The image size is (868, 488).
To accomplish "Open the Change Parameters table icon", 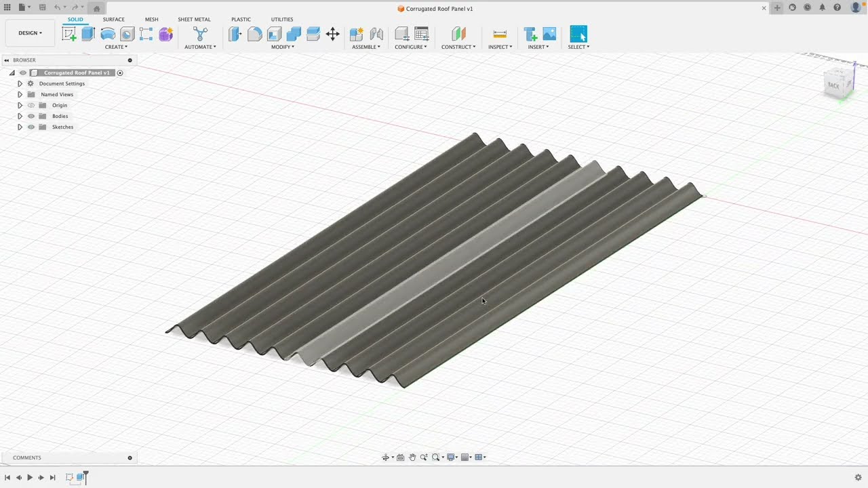I will [x=421, y=34].
